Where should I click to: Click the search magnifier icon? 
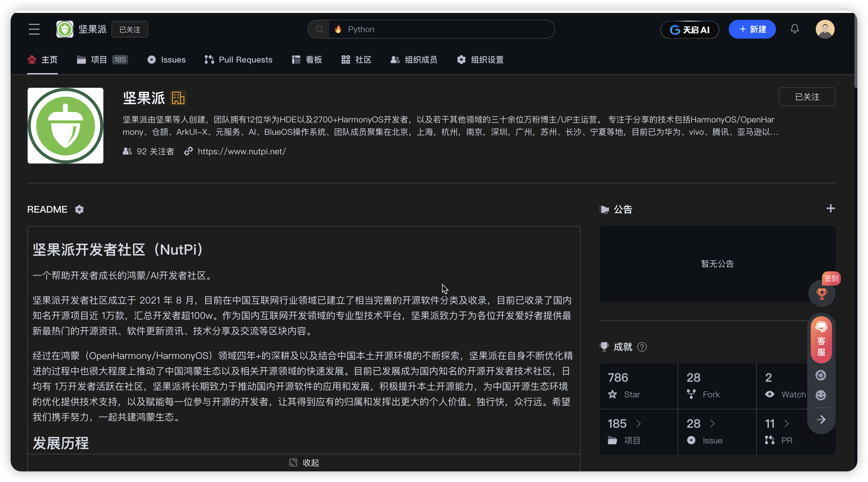320,29
